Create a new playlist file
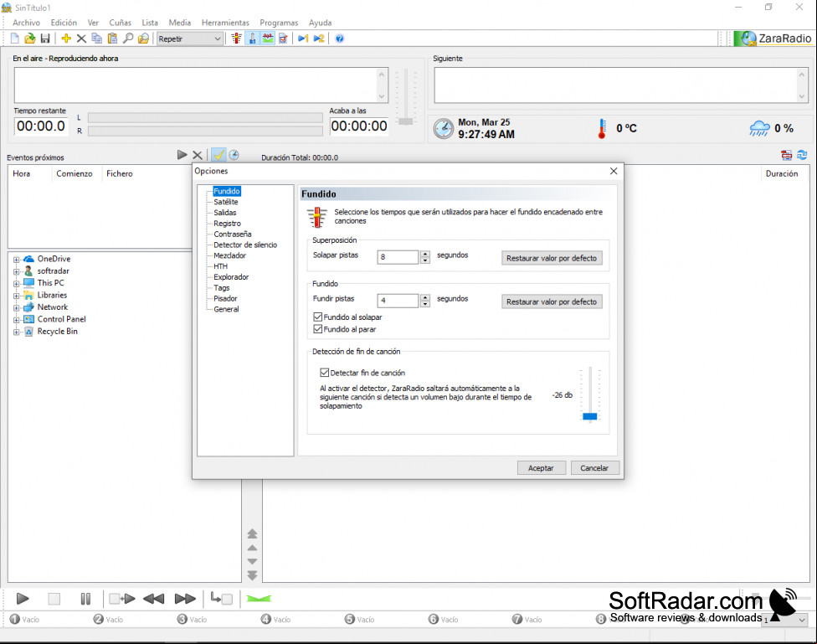Screen dimensions: 817x644 pos(14,39)
